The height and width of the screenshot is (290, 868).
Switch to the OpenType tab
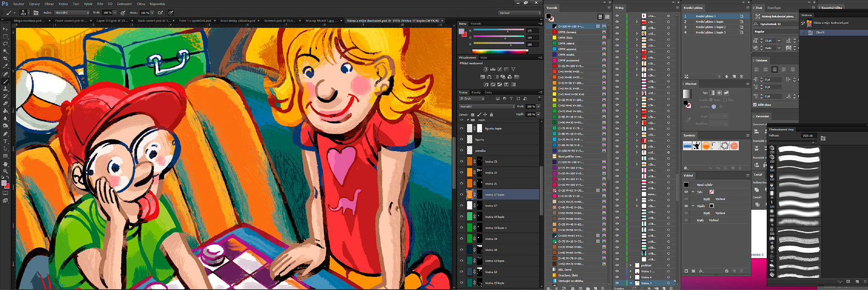pos(774,8)
